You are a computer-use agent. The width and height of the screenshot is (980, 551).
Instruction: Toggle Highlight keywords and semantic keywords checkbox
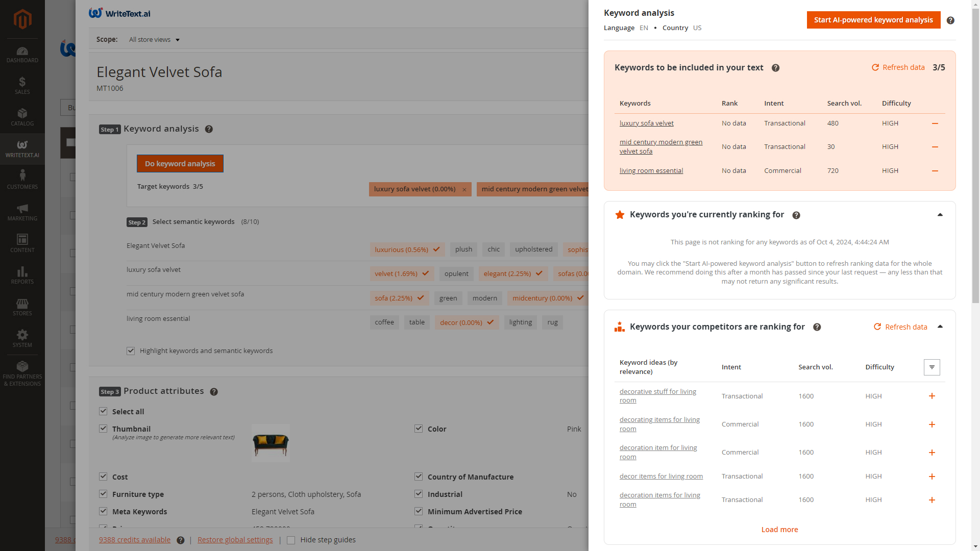tap(131, 351)
